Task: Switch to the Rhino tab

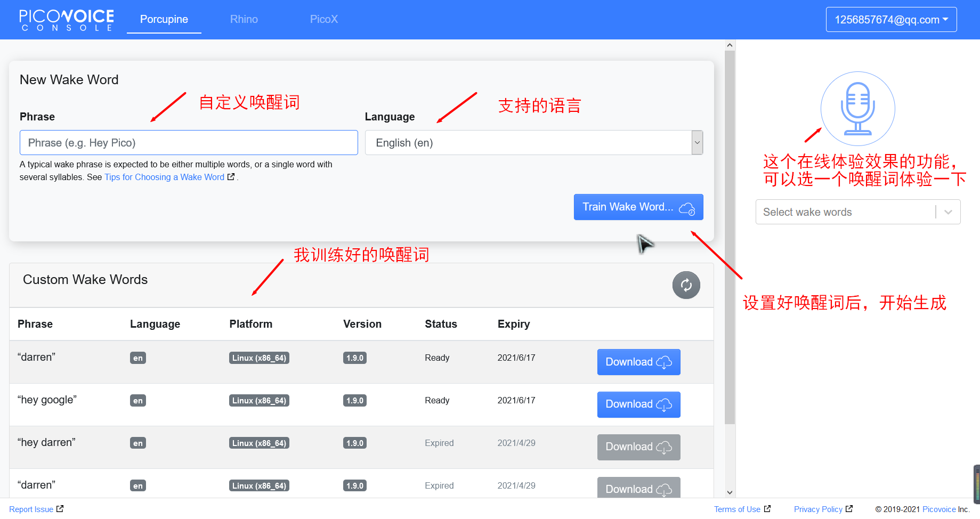Action: tap(244, 19)
